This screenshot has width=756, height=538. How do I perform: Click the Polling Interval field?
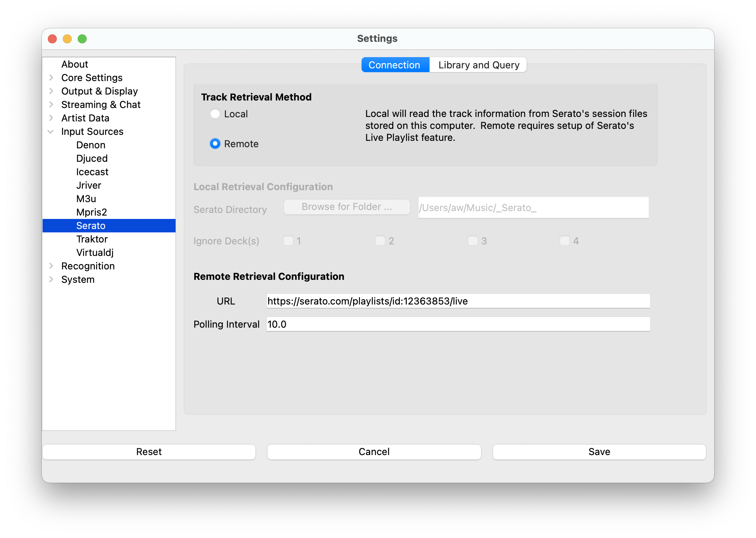point(458,324)
